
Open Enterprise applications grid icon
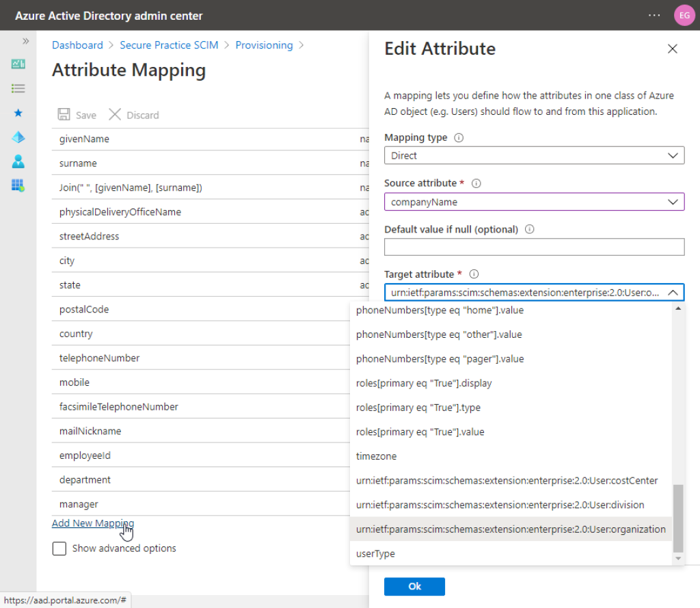coord(18,185)
